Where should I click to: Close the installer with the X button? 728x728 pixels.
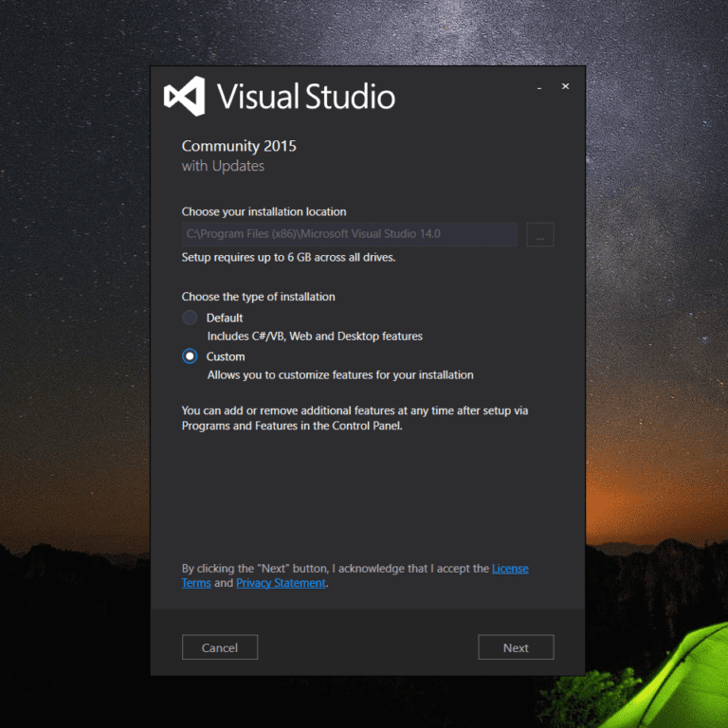pos(566,86)
